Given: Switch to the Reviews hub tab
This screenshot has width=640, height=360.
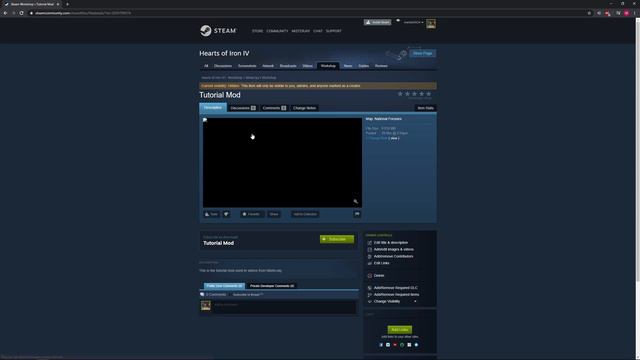Looking at the screenshot, I should pos(381,66).
